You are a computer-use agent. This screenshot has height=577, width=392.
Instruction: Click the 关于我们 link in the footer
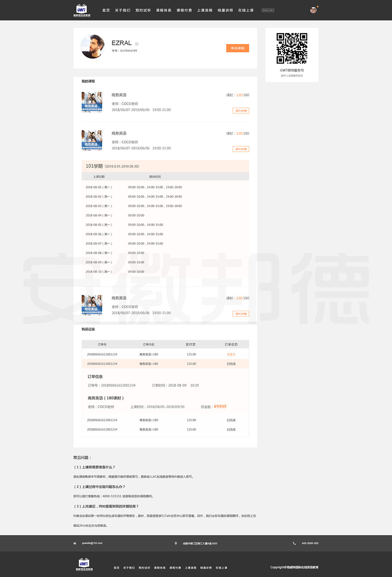click(129, 568)
